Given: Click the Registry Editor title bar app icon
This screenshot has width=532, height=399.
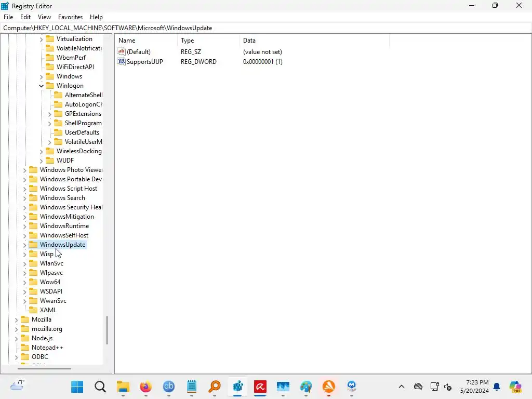Looking at the screenshot, I should pyautogui.click(x=5, y=6).
